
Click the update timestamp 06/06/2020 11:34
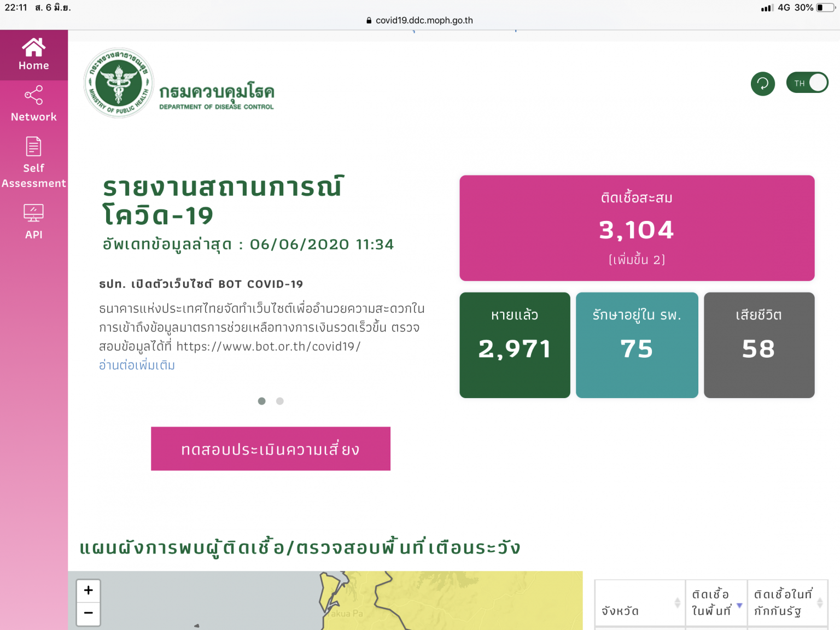pos(322,244)
